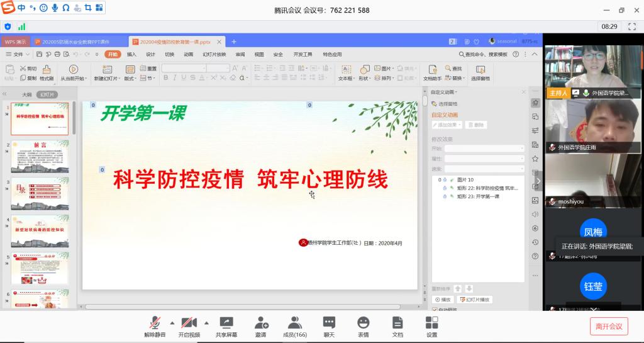Click 查找命令、搜索模板 search field
Viewport: 644px width, 343px height.
point(483,54)
